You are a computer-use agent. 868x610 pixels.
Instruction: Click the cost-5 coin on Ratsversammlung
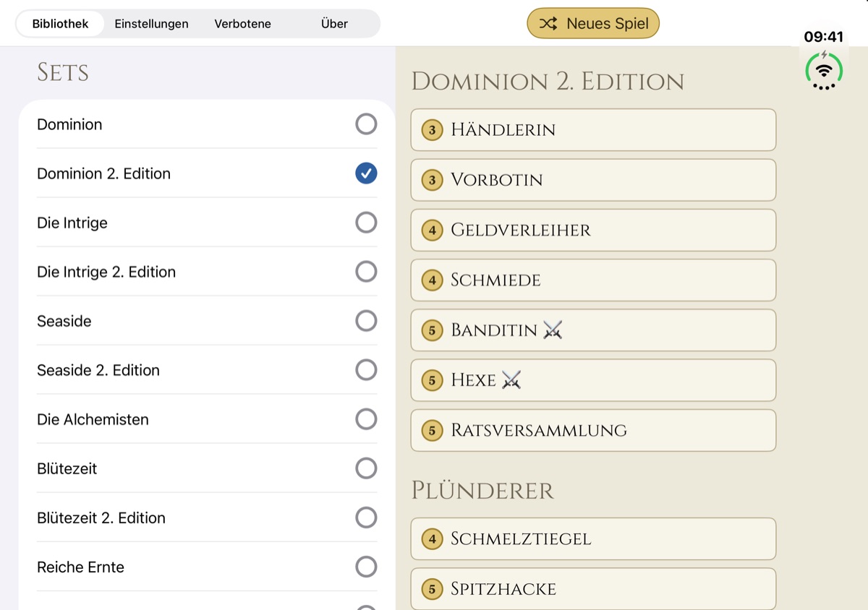[x=433, y=431]
